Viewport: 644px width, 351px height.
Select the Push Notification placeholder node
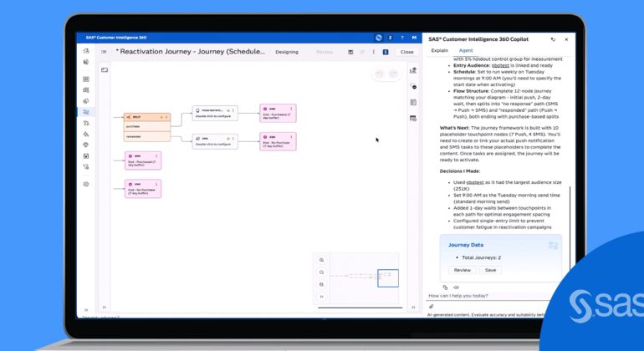point(215,114)
